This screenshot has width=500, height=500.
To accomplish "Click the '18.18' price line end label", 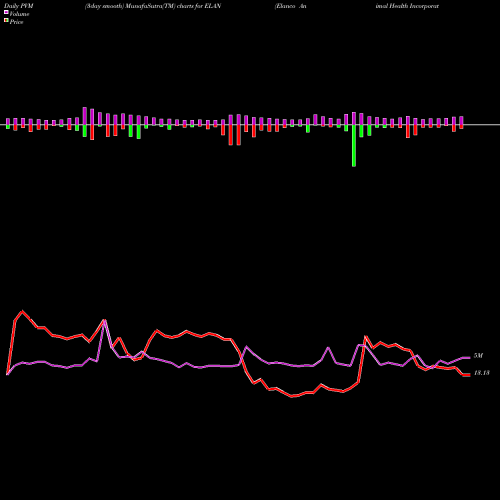I will click(x=482, y=373).
